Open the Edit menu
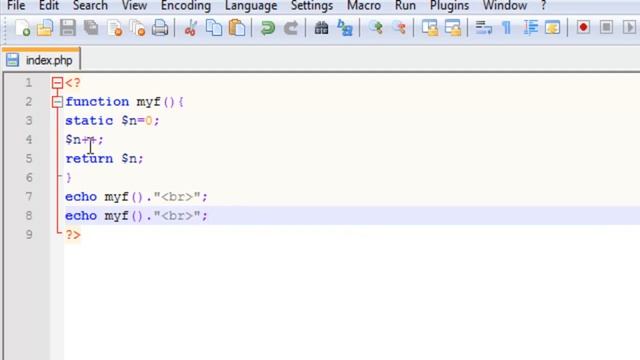The height and width of the screenshot is (360, 640). [49, 6]
